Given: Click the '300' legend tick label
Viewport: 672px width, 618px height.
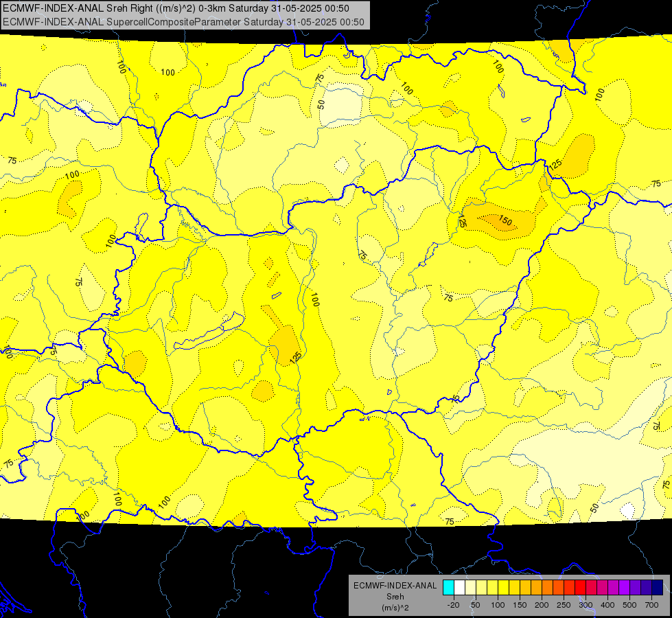Looking at the screenshot, I should click(586, 605).
